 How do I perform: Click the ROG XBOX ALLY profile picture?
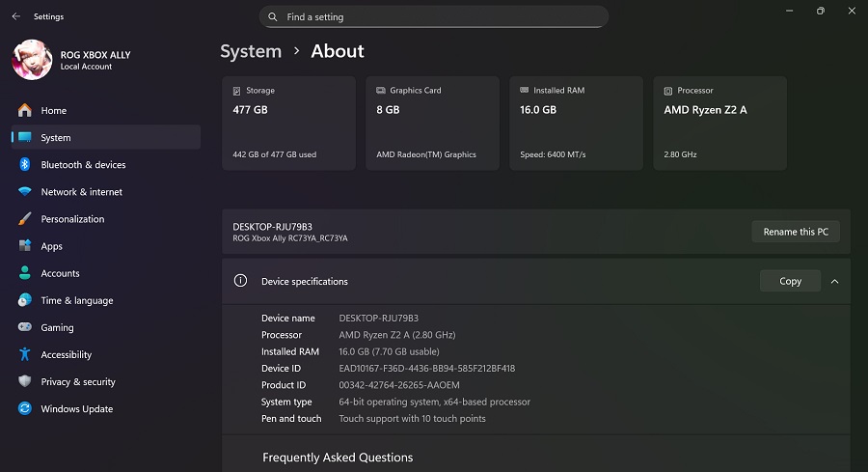click(32, 60)
